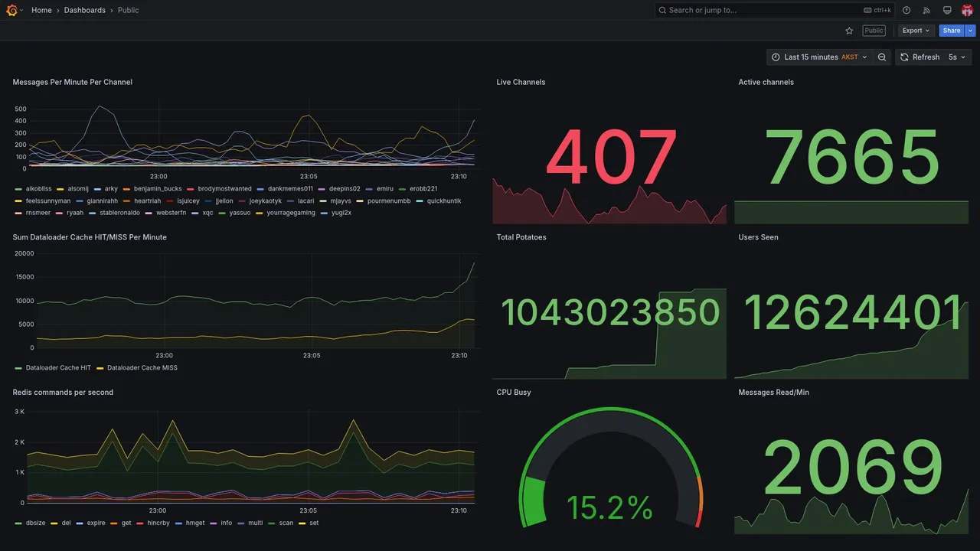Screen dimensions: 980x551
Task: Click the 15.2% CPU gauge value
Action: (609, 507)
